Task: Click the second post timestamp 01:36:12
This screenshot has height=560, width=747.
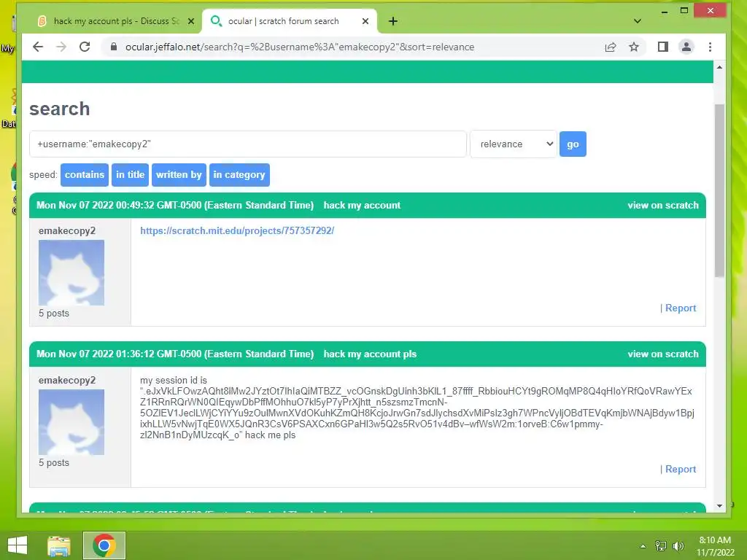Action: click(175, 354)
